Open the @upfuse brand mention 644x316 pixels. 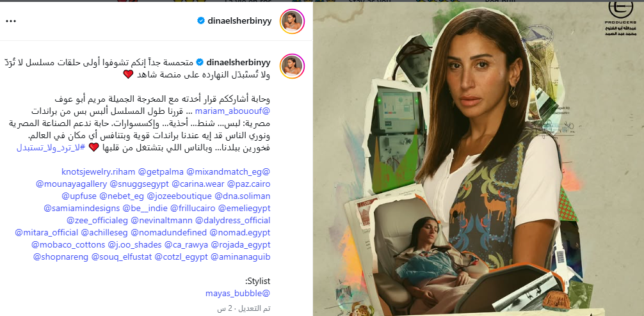79,196
